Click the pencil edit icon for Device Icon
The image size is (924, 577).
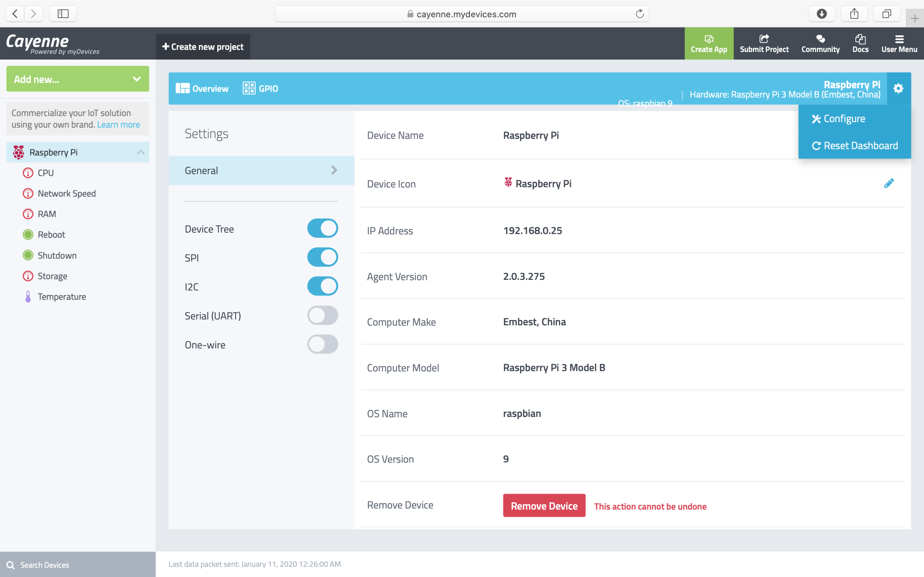(x=889, y=184)
